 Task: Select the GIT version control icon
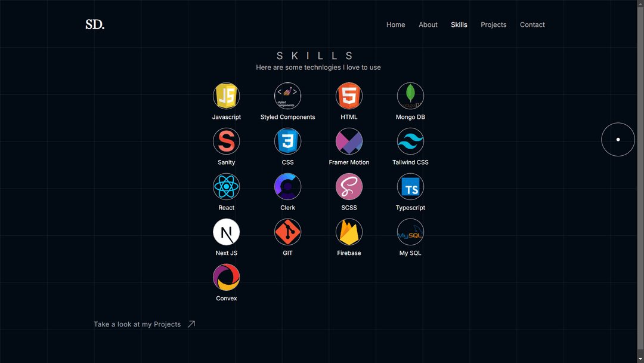coord(287,232)
